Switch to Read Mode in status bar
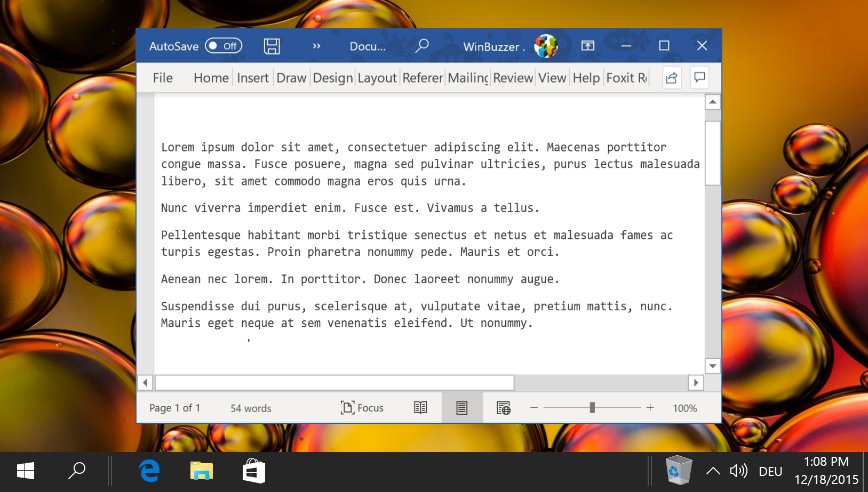 (420, 407)
